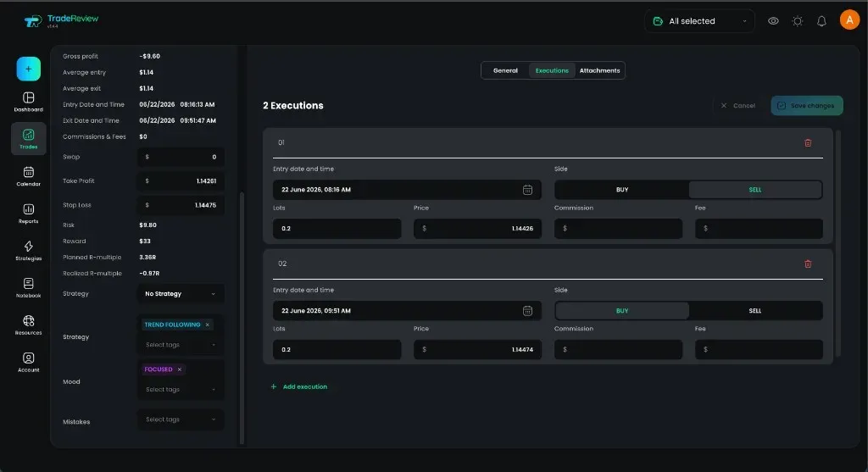The height and width of the screenshot is (472, 868).
Task: Click the TradeReview logo
Action: pos(61,20)
